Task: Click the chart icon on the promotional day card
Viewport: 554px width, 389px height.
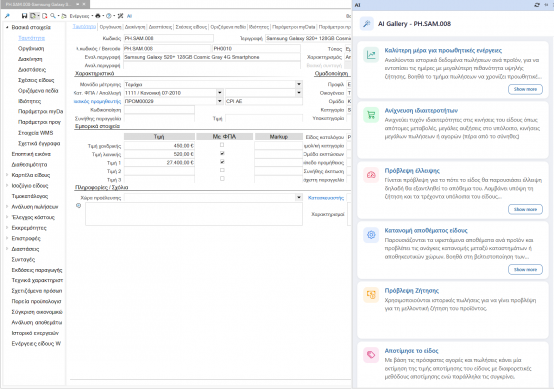Action: (x=371, y=55)
